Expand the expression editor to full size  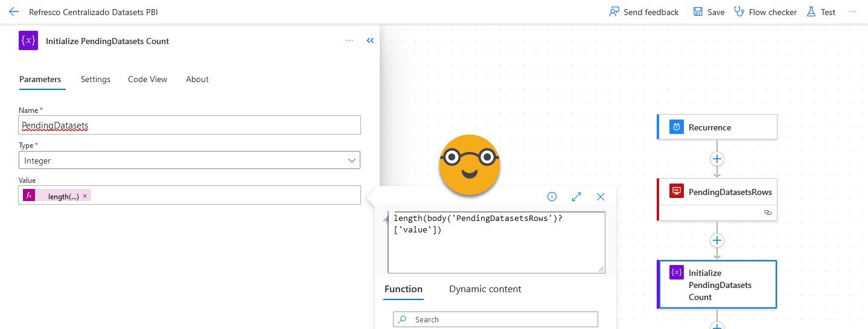pos(576,197)
